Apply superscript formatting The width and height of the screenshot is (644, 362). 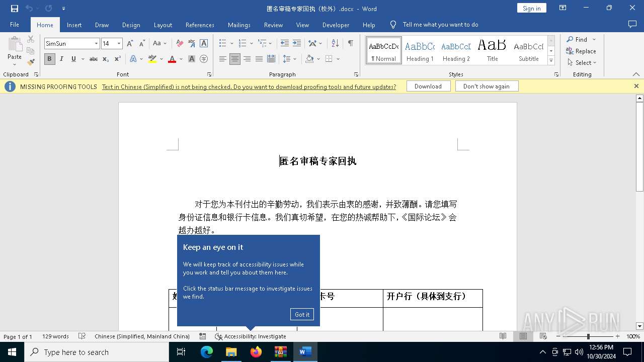click(118, 59)
